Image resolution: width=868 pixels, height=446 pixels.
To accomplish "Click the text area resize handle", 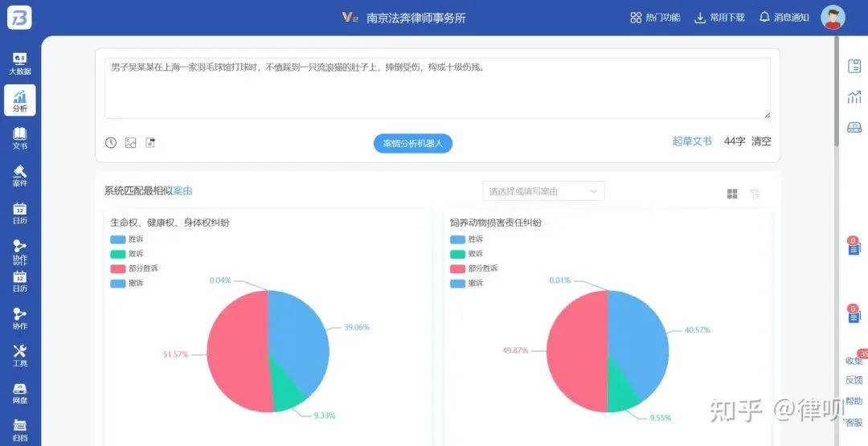I will click(x=767, y=115).
